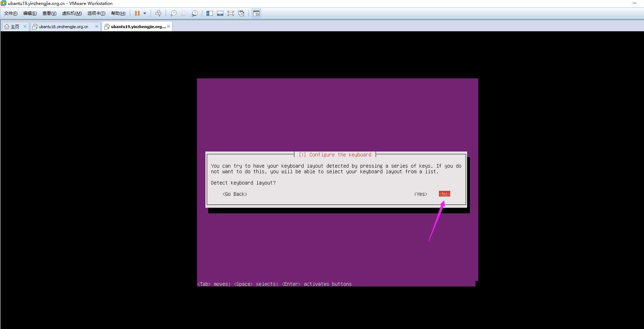Click the VMware icon in the title bar
The image size is (644, 329).
click(4, 3)
